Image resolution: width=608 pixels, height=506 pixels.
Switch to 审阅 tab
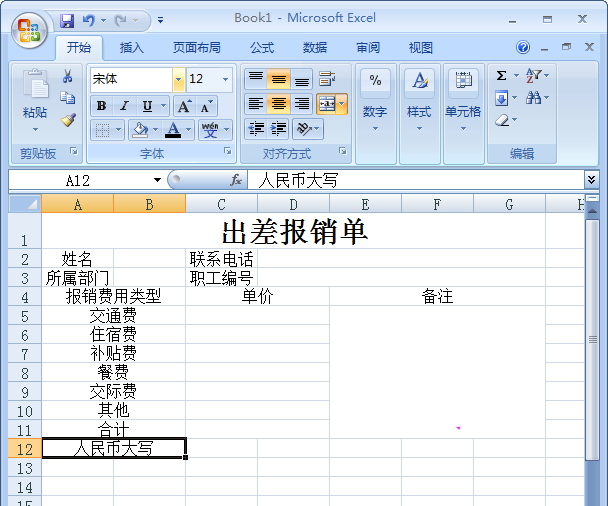point(368,48)
